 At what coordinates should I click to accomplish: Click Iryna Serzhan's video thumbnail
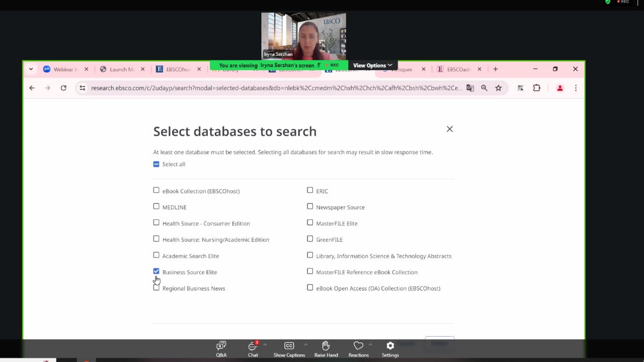(x=304, y=36)
